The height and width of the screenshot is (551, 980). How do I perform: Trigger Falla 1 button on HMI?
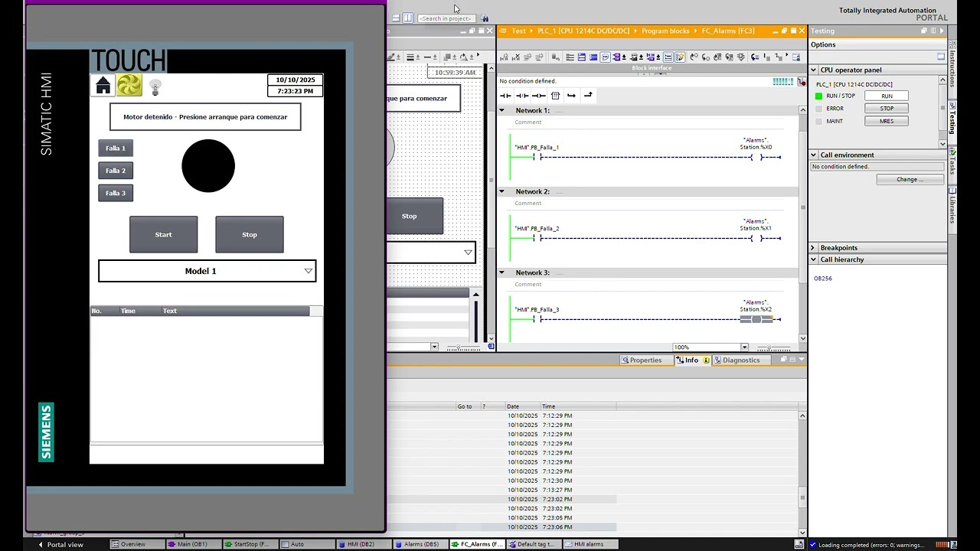click(116, 148)
